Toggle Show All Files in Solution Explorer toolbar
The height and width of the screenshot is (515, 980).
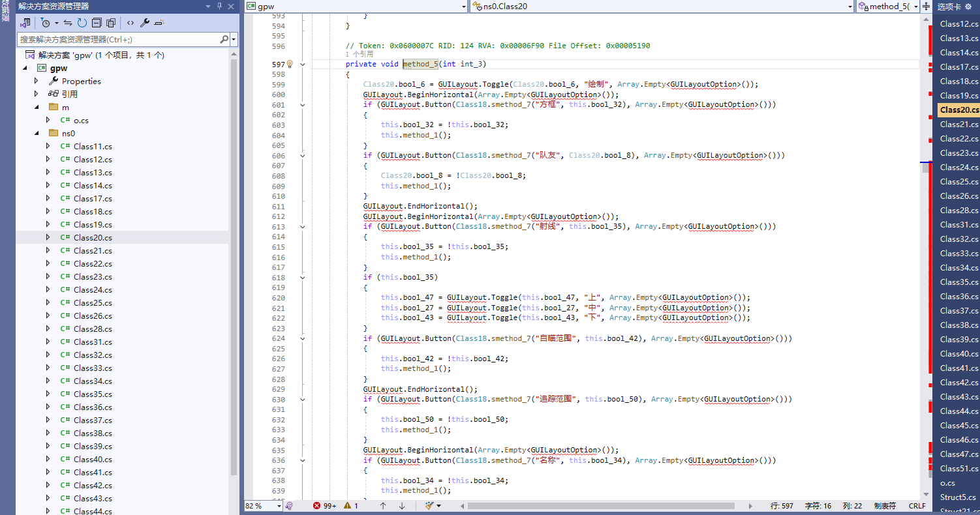click(110, 23)
